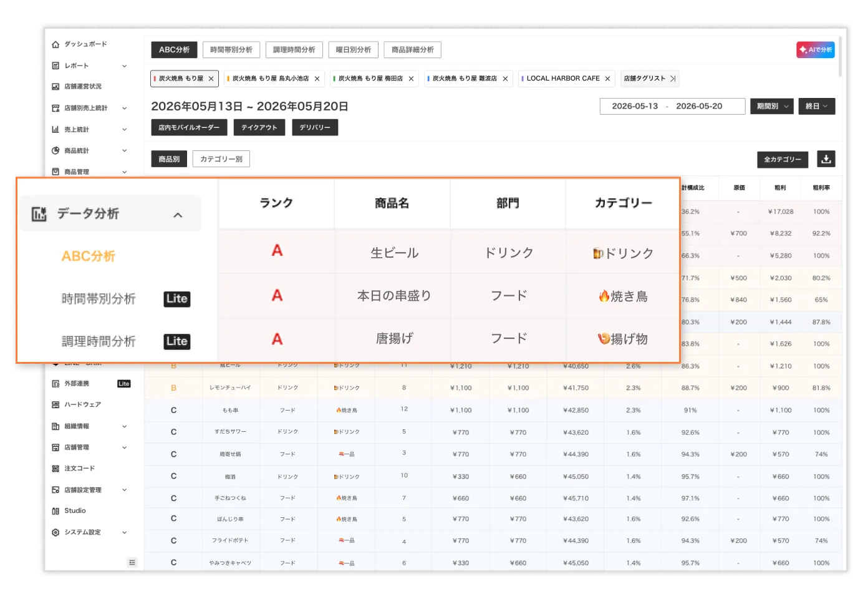Remove the 炭火焼鳥 もり屋 store tag
Screen dimensions: 868x599
(211, 79)
